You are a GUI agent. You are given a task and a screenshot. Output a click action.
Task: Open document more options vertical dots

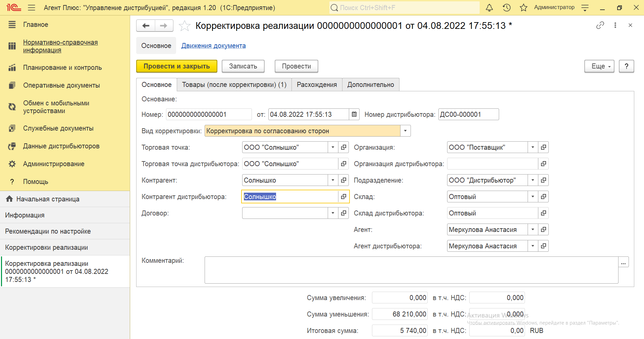pyautogui.click(x=615, y=25)
